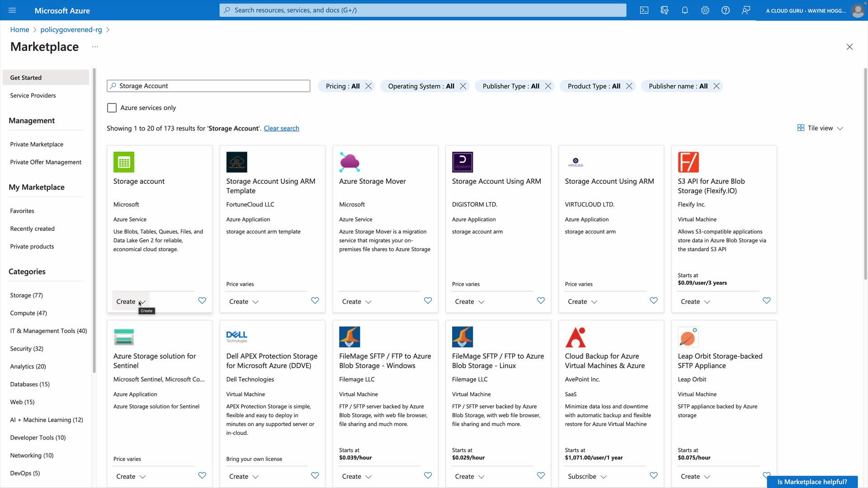868x488 pixels.
Task: Open the notifications bell
Action: [685, 10]
